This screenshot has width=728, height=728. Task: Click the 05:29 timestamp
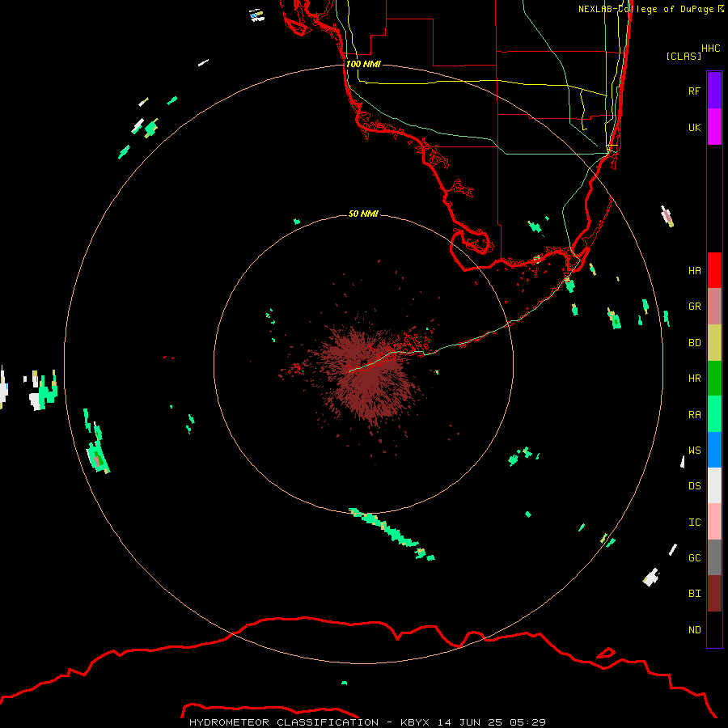[527, 722]
